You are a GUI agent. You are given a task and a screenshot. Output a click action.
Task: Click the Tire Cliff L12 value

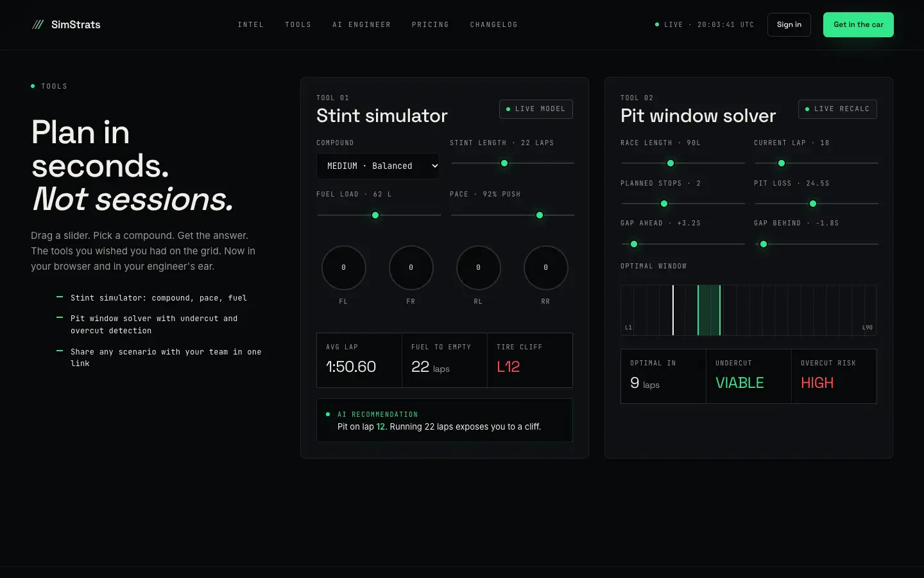(508, 367)
